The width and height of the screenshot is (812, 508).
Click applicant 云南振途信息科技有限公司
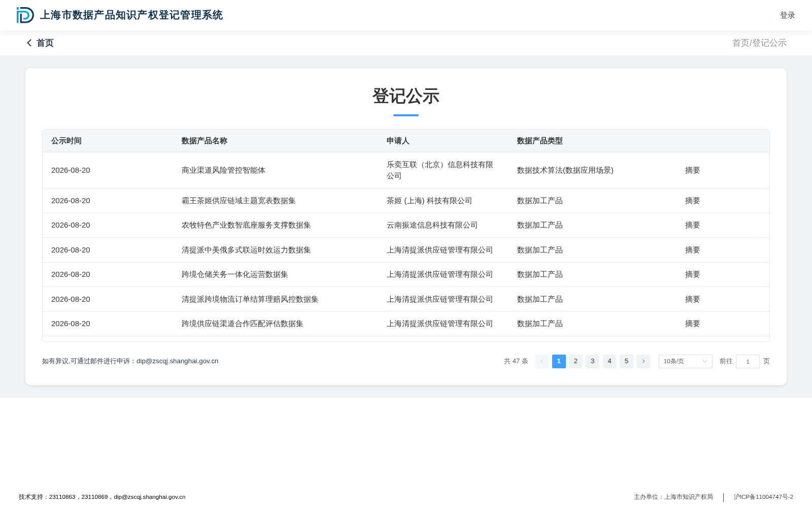click(432, 225)
